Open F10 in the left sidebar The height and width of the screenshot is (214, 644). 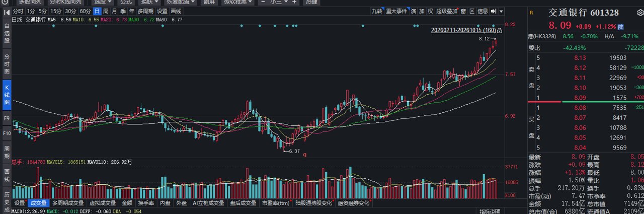[7, 133]
